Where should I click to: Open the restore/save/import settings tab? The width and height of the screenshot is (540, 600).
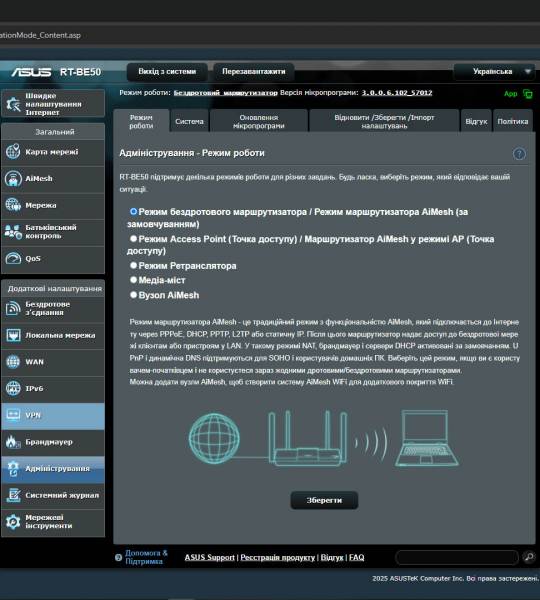(x=384, y=121)
